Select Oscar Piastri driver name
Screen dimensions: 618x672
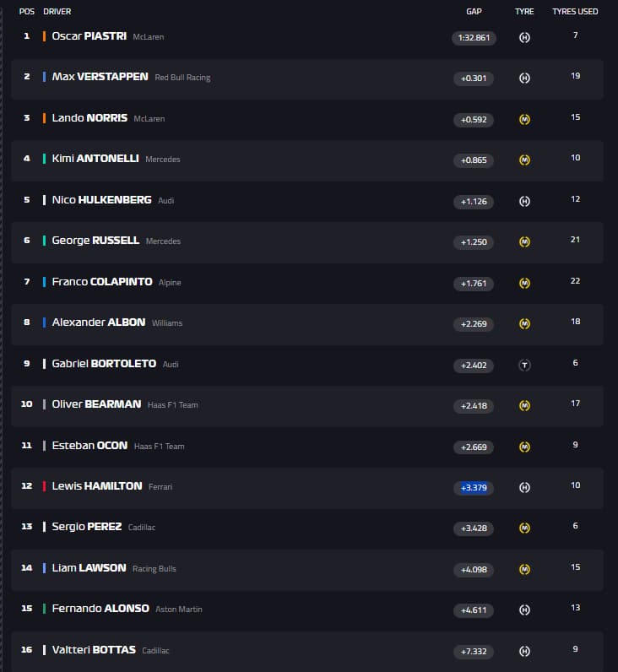point(89,36)
